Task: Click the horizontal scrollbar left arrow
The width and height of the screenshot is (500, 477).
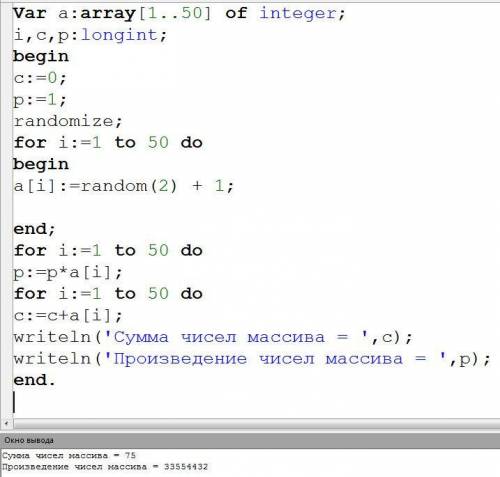Action: (6, 424)
